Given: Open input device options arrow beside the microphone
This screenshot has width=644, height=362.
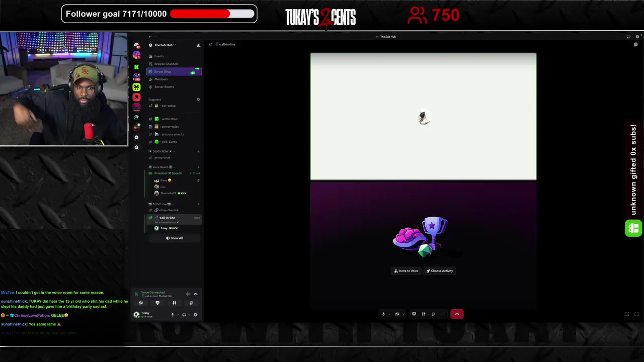Looking at the screenshot, I should click(178, 315).
